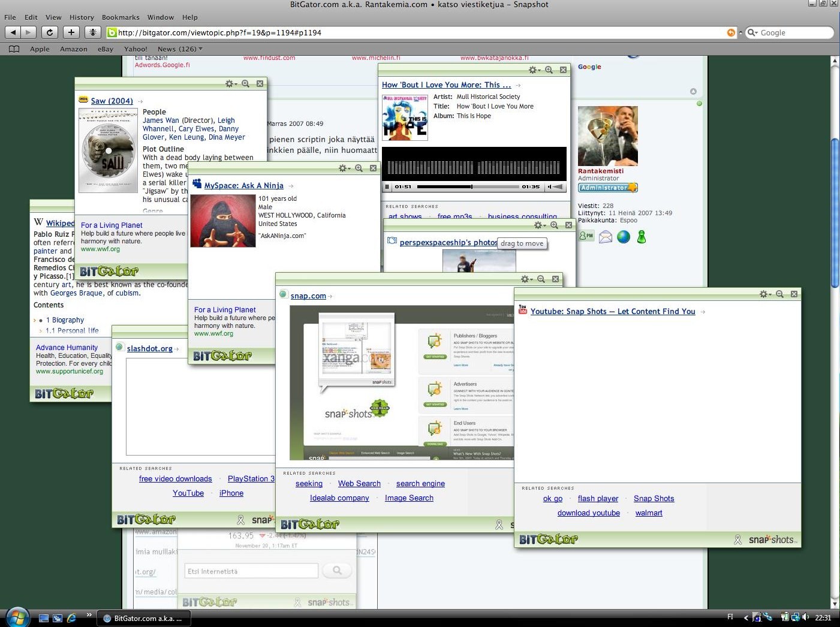Image resolution: width=840 pixels, height=627 pixels.
Task: Click the PM icon under Rantakemisti profile
Action: point(586,236)
